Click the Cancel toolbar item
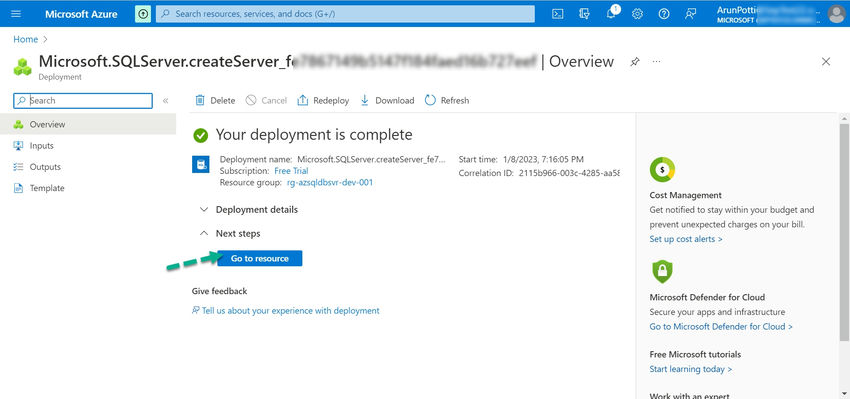The height and width of the screenshot is (399, 850). click(266, 100)
